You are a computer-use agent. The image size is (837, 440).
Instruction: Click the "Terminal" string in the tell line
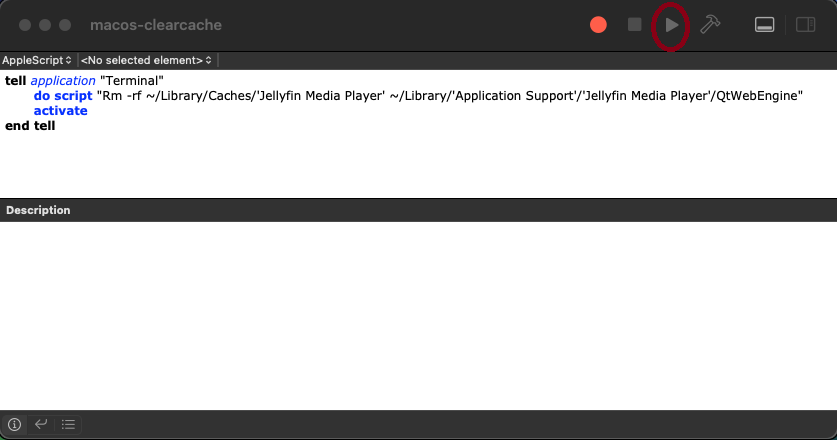pos(132,80)
